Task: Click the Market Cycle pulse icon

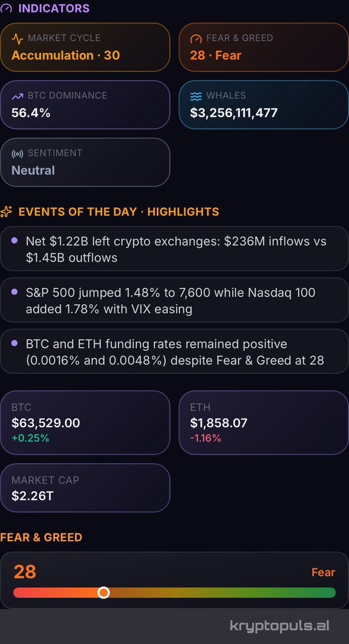Action: 18,39
